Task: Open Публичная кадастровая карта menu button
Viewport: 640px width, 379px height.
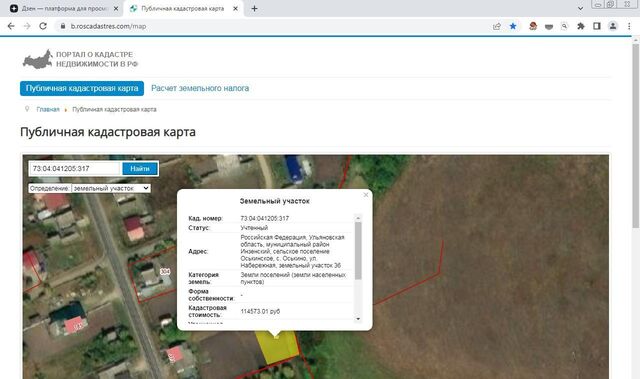Action: click(x=82, y=88)
